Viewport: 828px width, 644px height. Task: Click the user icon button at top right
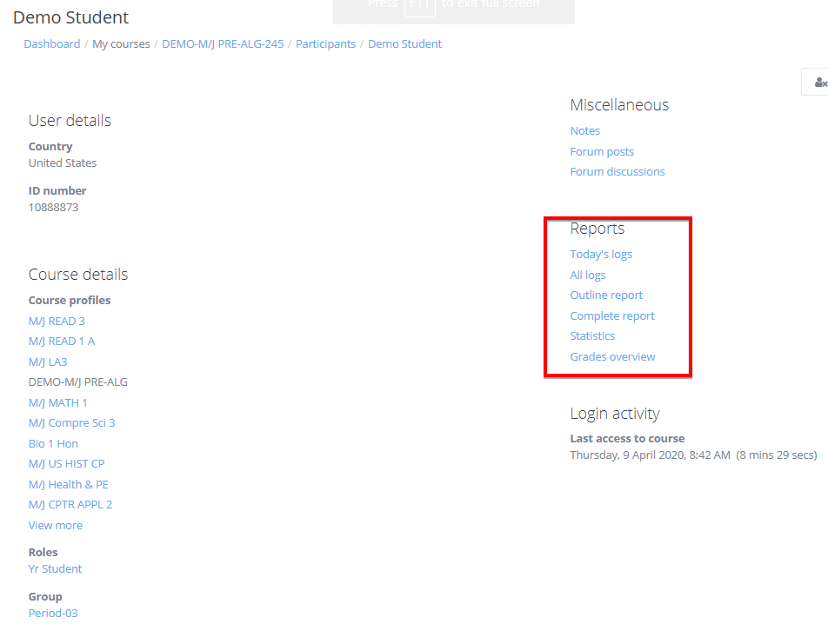(x=818, y=83)
